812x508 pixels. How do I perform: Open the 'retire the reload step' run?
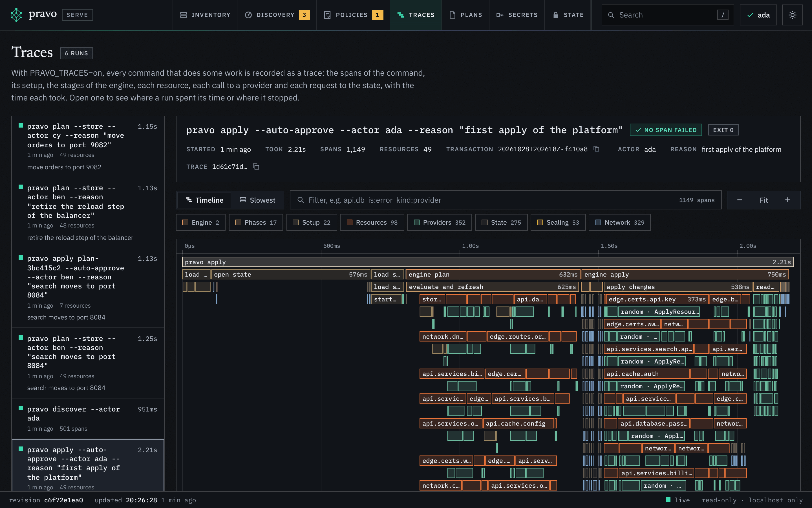pyautogui.click(x=88, y=213)
